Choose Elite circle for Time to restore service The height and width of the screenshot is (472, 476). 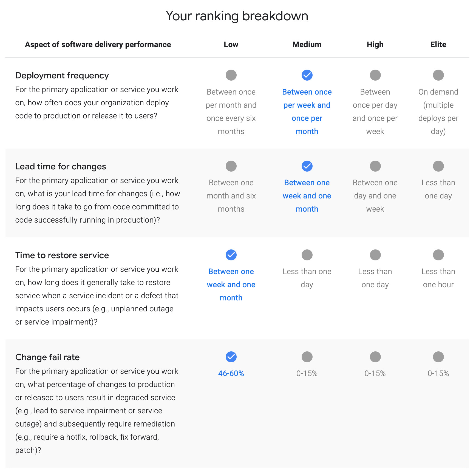[438, 255]
